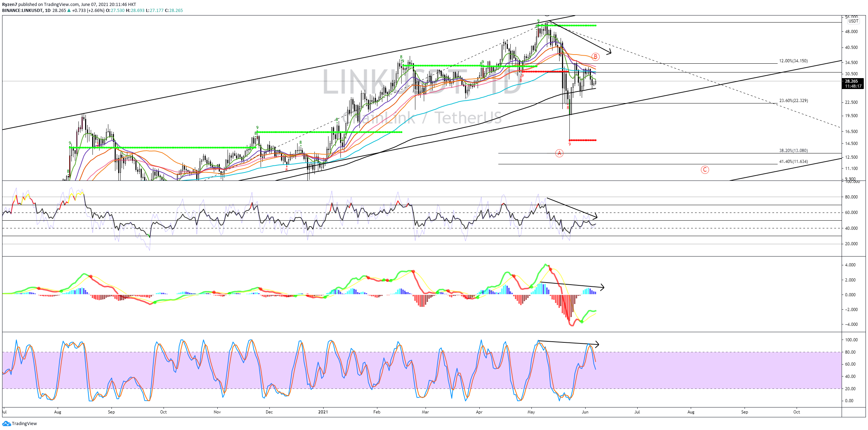
Task: Click the Aug 2021 label near the axis end
Action: [691, 412]
